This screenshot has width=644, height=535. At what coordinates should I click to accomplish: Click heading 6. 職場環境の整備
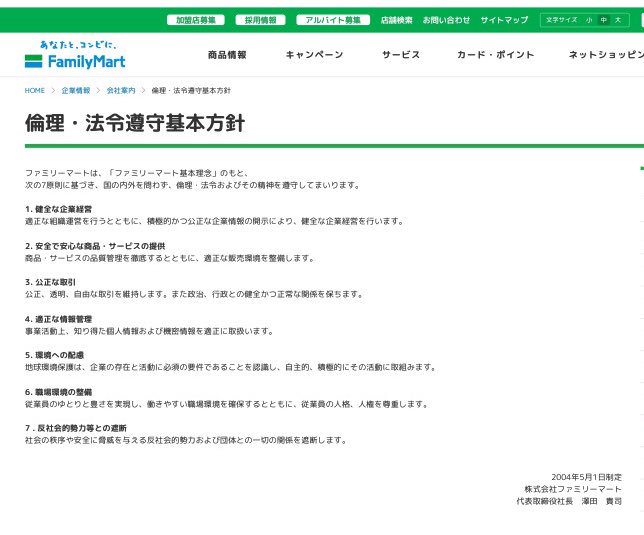(58, 392)
